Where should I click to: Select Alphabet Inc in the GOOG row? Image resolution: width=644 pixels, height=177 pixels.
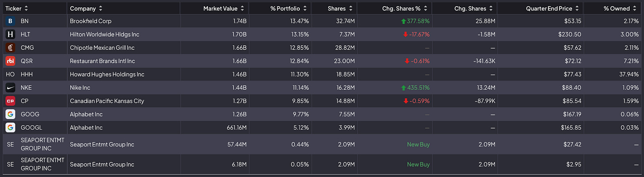(86, 114)
